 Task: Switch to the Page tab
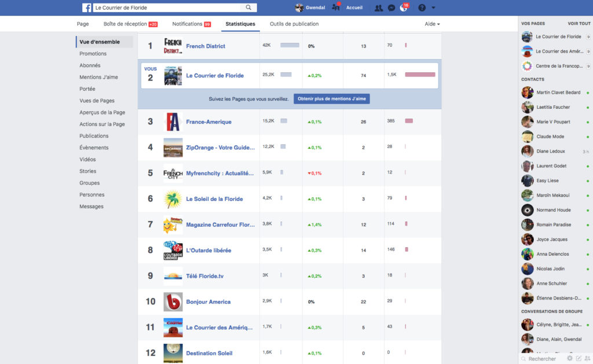[x=83, y=24]
